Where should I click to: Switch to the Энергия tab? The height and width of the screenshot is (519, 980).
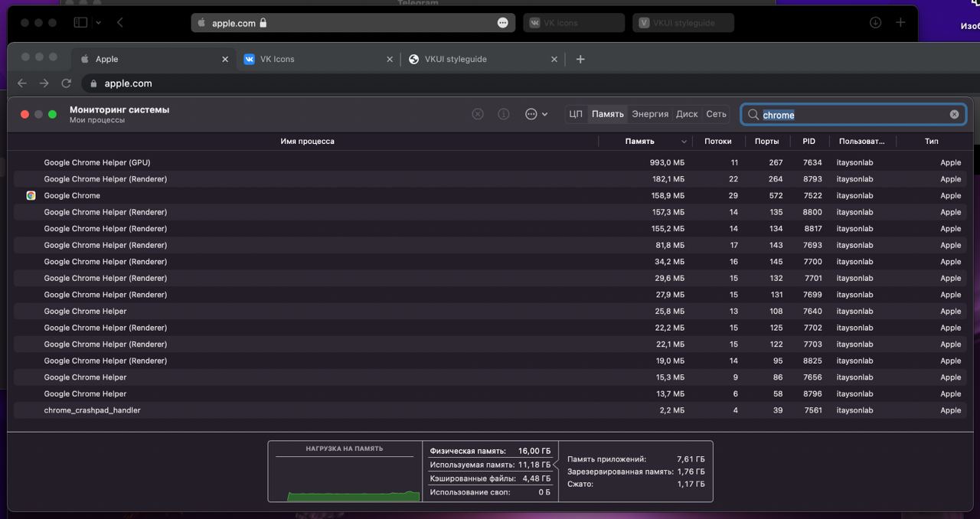coord(650,114)
